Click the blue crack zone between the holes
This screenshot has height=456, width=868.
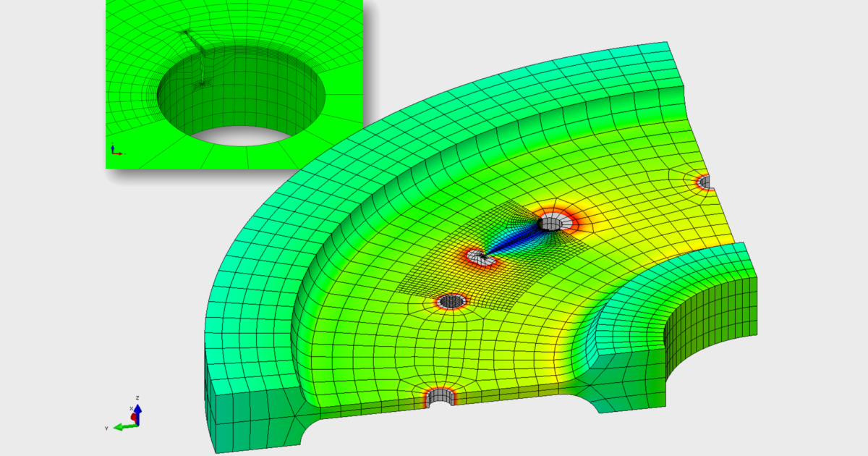coord(515,239)
